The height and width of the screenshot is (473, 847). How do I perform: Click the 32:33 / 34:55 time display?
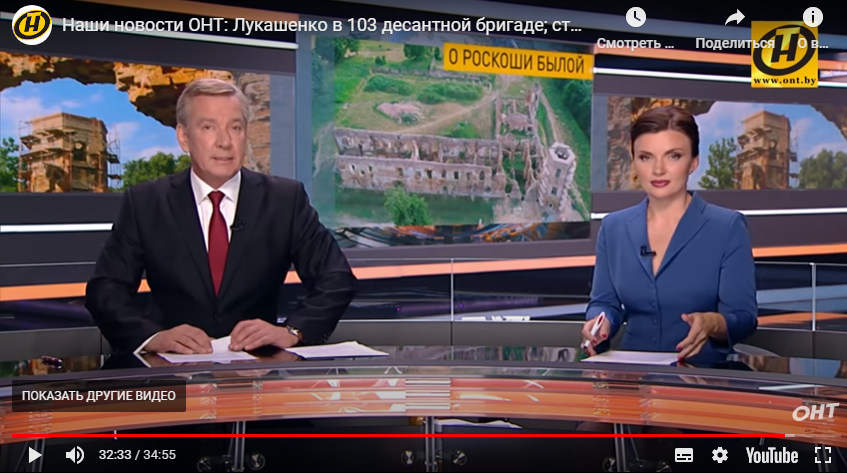pyautogui.click(x=137, y=455)
